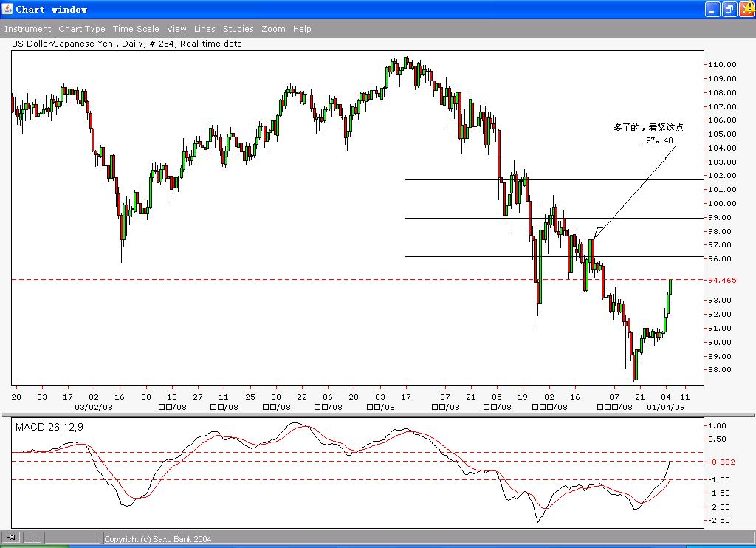756x548 pixels.
Task: Click the splitter between price chart and MACD
Action: tap(378, 414)
